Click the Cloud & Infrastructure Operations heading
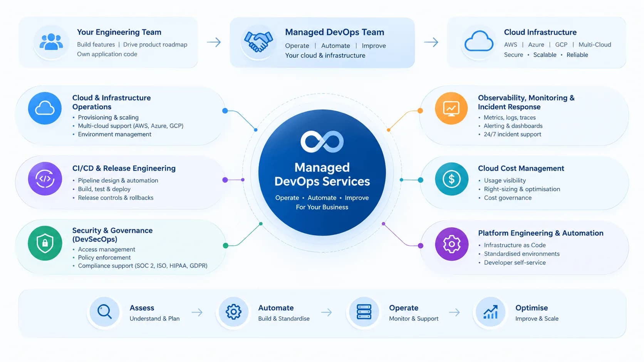This screenshot has height=362, width=644. (112, 102)
